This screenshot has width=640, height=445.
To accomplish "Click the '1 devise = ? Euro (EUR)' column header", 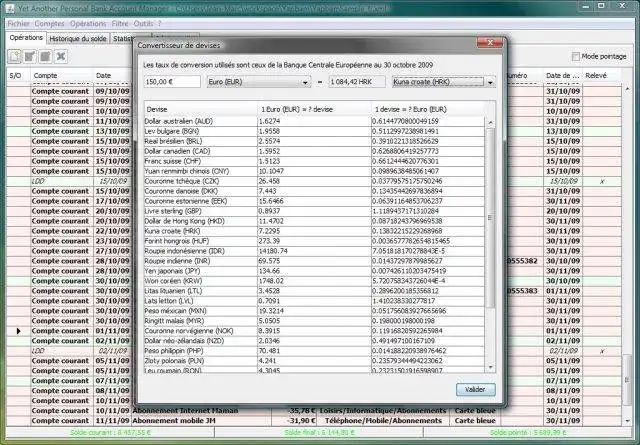I will click(x=428, y=109).
